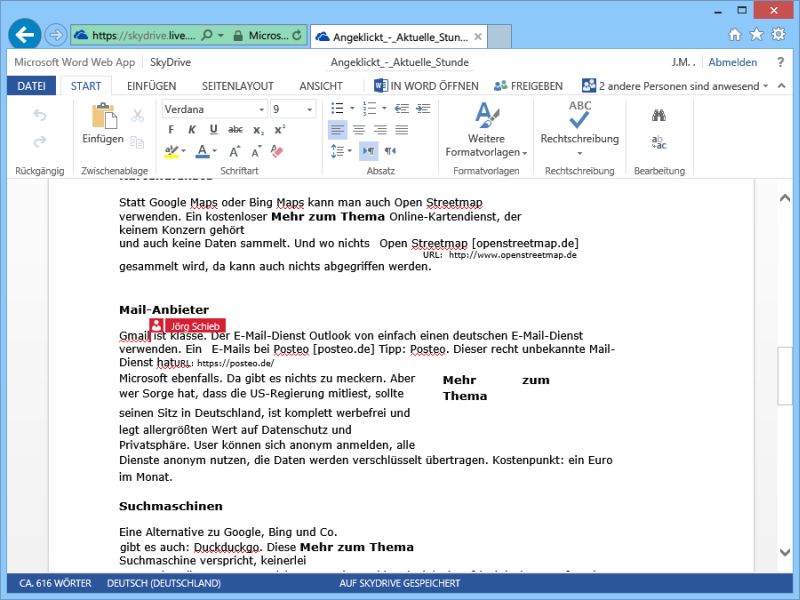
Task: Expand bullet list style dropdown arrow
Action: tap(352, 108)
